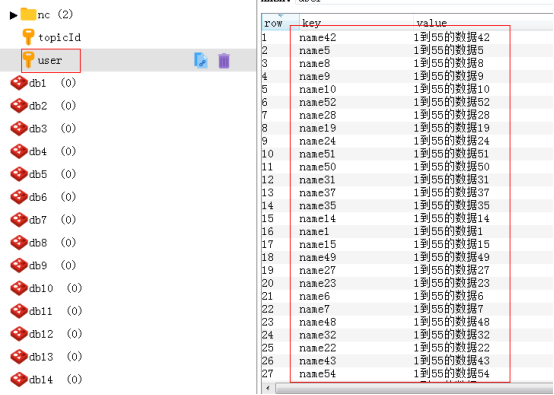Select value cell 1到55的数据48
Screen dimensions: 554x395
click(x=452, y=322)
